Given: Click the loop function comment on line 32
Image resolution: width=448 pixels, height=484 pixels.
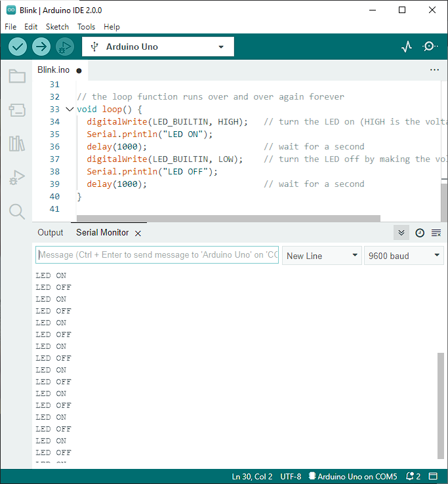Looking at the screenshot, I should (211, 97).
